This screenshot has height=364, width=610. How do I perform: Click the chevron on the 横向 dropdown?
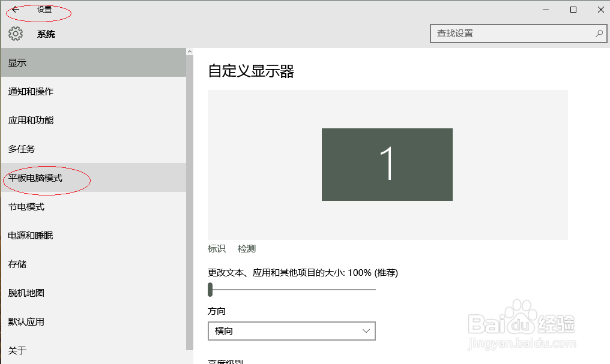click(365, 330)
